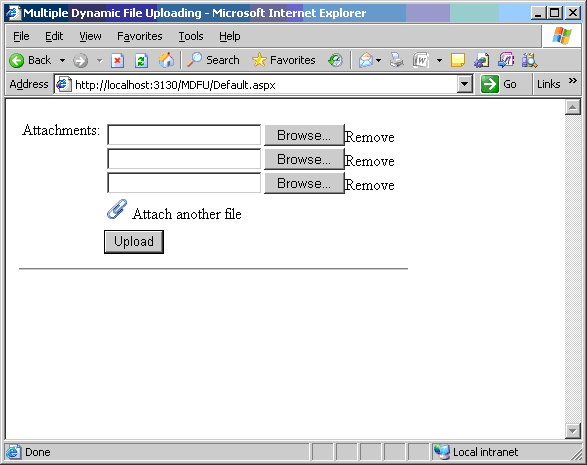Click the first Browse... button
This screenshot has width=587, height=465.
304,135
